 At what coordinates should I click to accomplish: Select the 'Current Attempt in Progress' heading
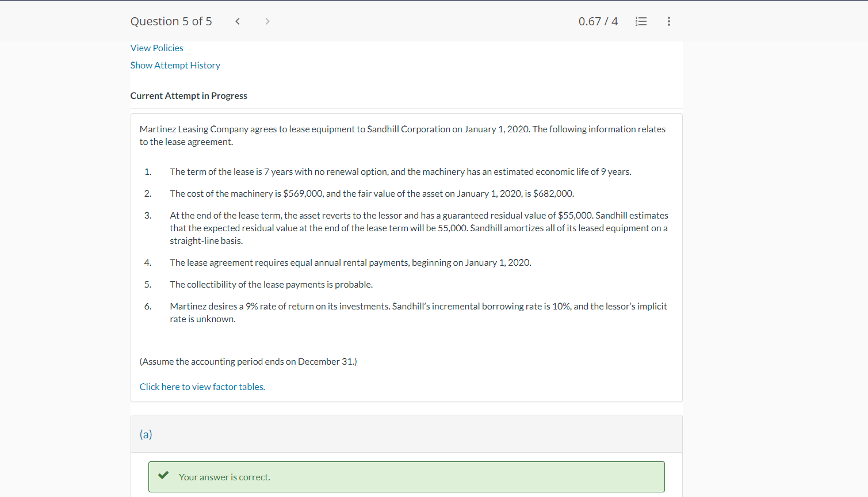(x=189, y=95)
